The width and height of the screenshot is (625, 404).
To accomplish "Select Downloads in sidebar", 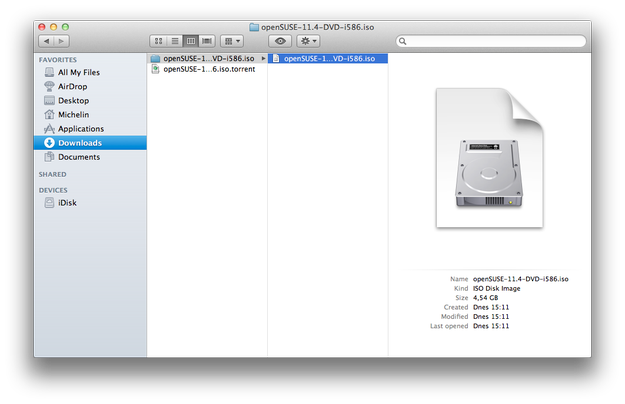I will 90,143.
